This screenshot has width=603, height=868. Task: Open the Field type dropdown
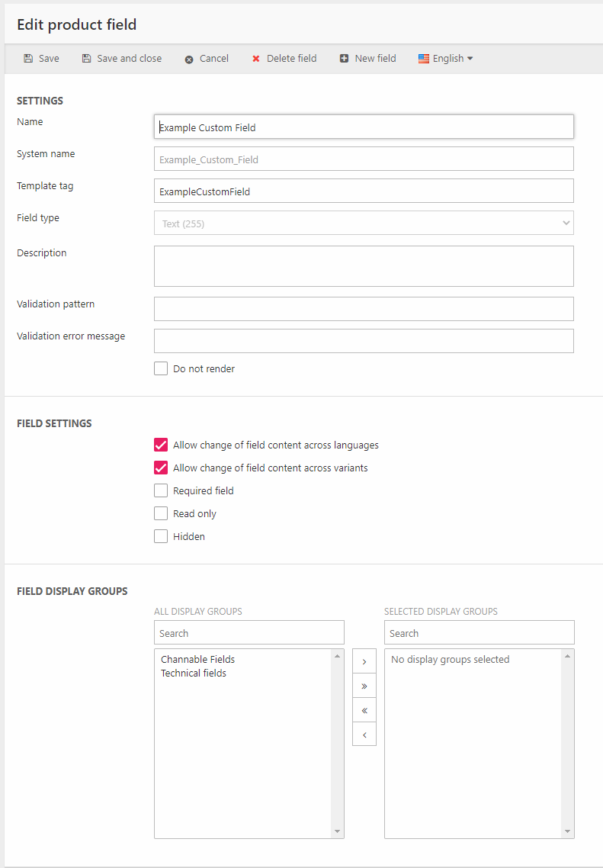(x=364, y=223)
